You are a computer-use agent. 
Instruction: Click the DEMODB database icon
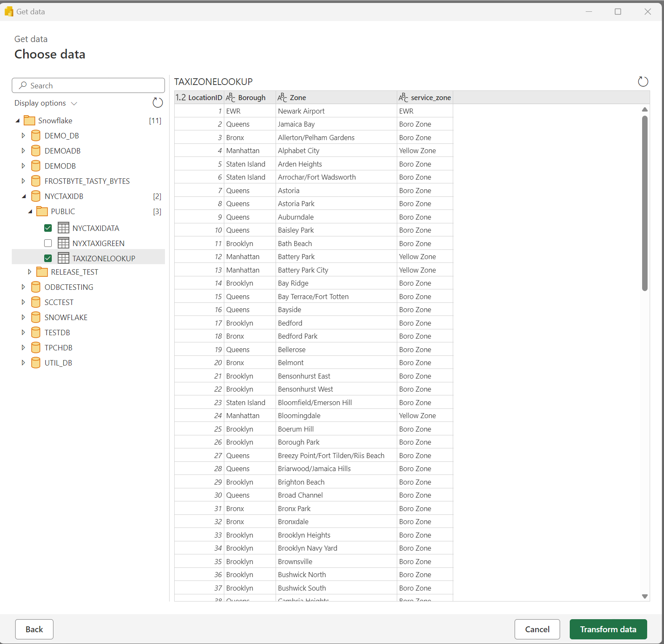(36, 166)
